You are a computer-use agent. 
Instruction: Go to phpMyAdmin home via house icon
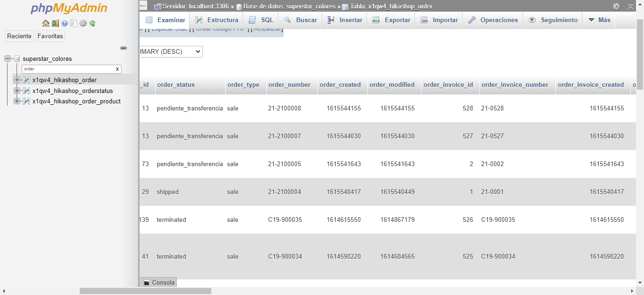[45, 23]
